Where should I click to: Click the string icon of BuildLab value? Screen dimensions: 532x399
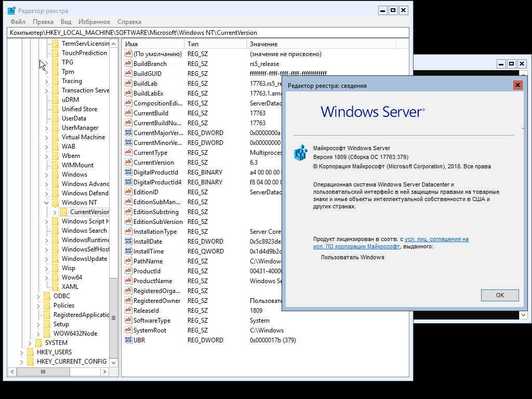(x=128, y=83)
